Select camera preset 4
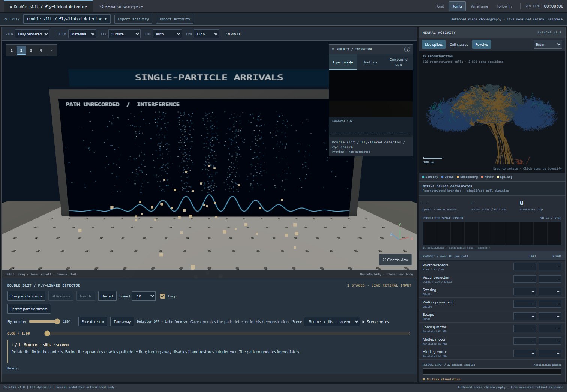567x392 pixels. [x=41, y=50]
